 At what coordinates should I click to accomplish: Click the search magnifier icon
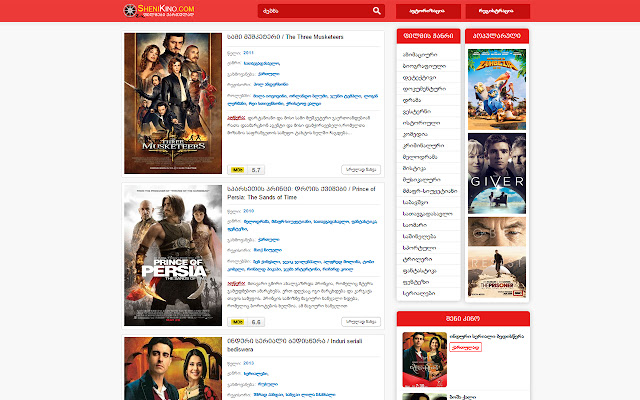pyautogui.click(x=376, y=11)
